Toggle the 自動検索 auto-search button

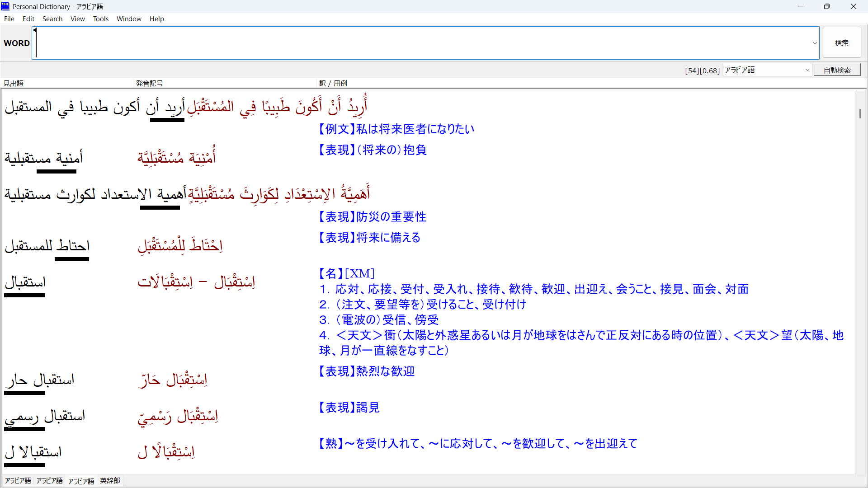(837, 70)
